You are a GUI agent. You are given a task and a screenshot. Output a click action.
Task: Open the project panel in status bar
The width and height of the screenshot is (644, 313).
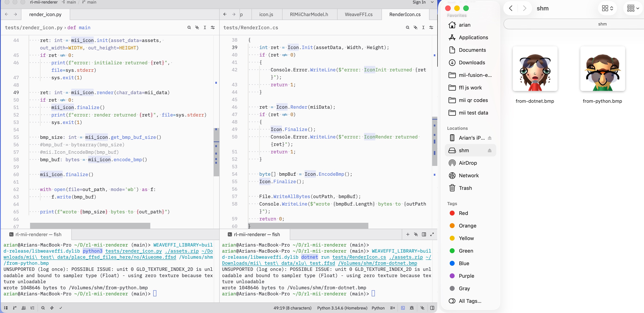pos(6,308)
